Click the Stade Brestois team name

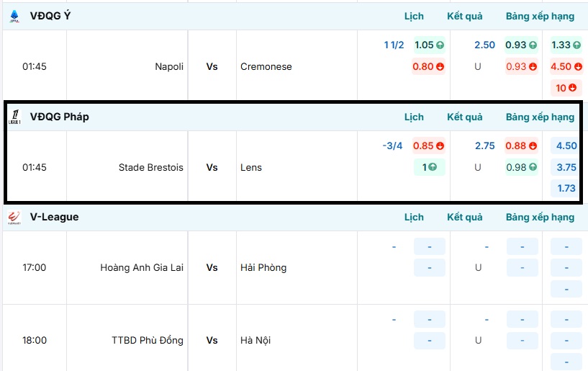151,167
